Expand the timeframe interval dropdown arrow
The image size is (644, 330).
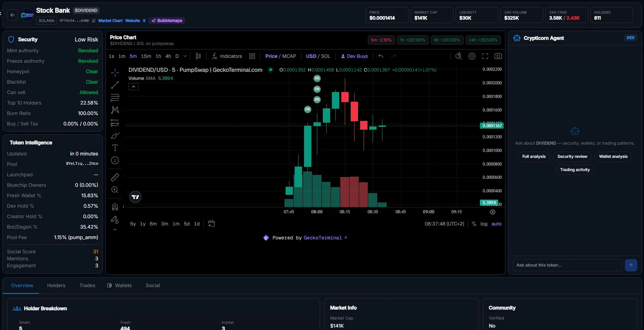pyautogui.click(x=185, y=56)
